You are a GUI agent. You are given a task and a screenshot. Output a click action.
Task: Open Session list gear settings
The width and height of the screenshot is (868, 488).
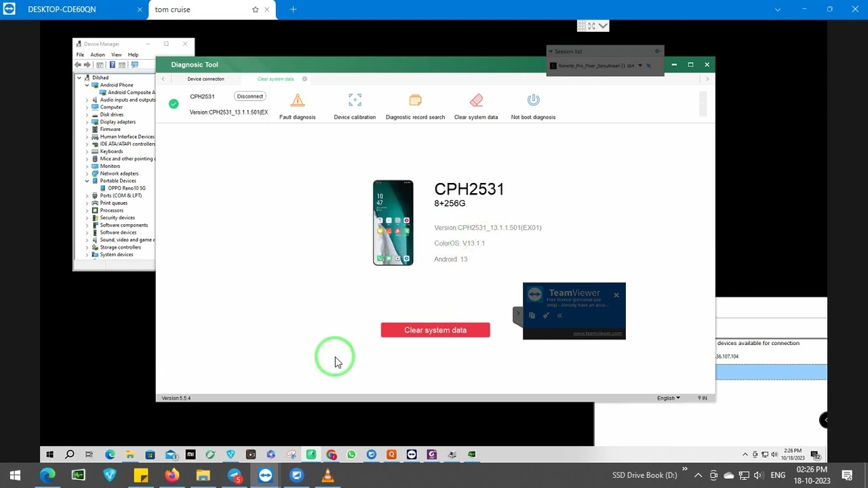tap(657, 52)
